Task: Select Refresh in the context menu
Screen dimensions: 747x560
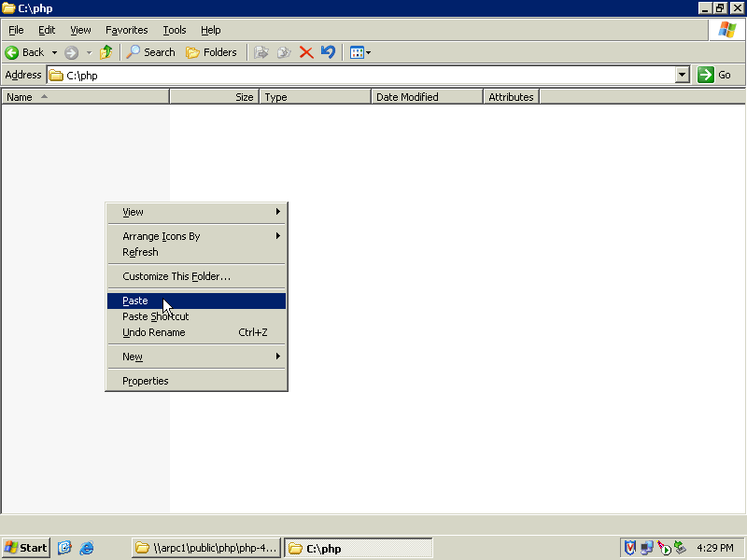Action: [x=141, y=252]
